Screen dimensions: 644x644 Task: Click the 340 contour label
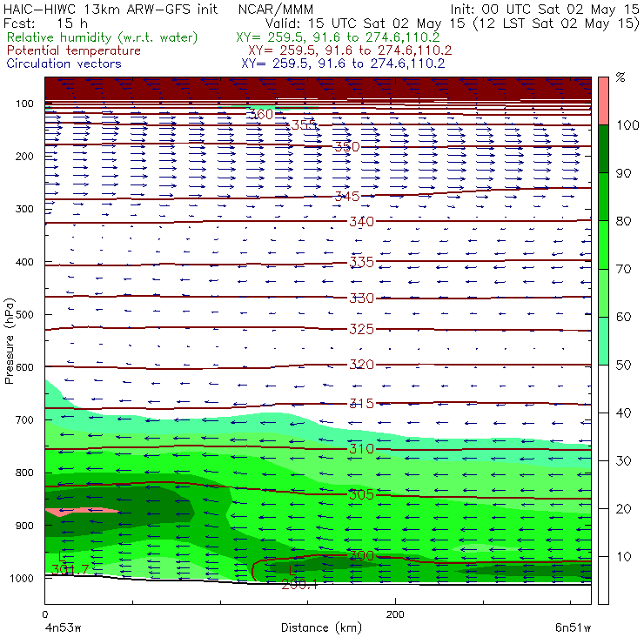[x=361, y=222]
